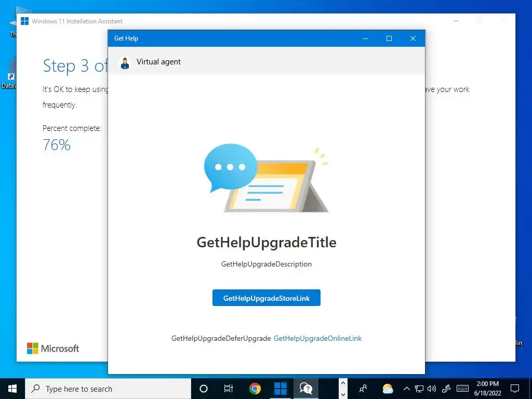
Task: Select the desktop shortcut icon at left edge
Action: click(x=10, y=73)
